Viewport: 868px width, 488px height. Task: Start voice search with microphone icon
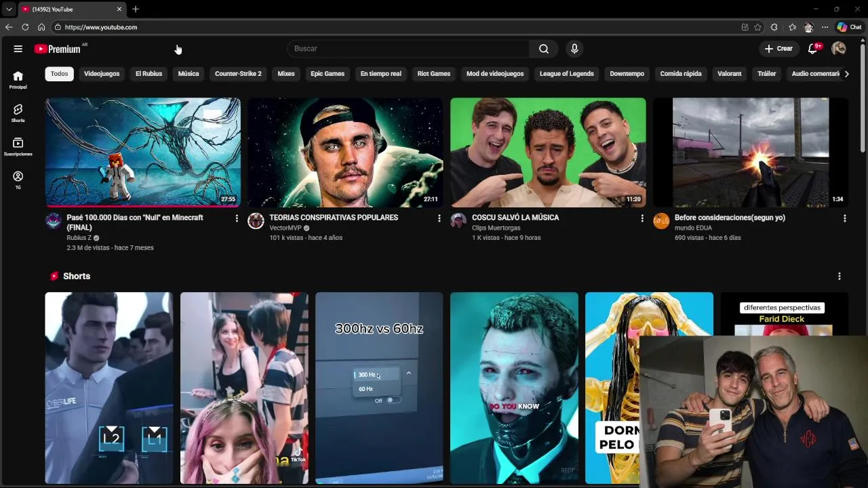tap(574, 49)
